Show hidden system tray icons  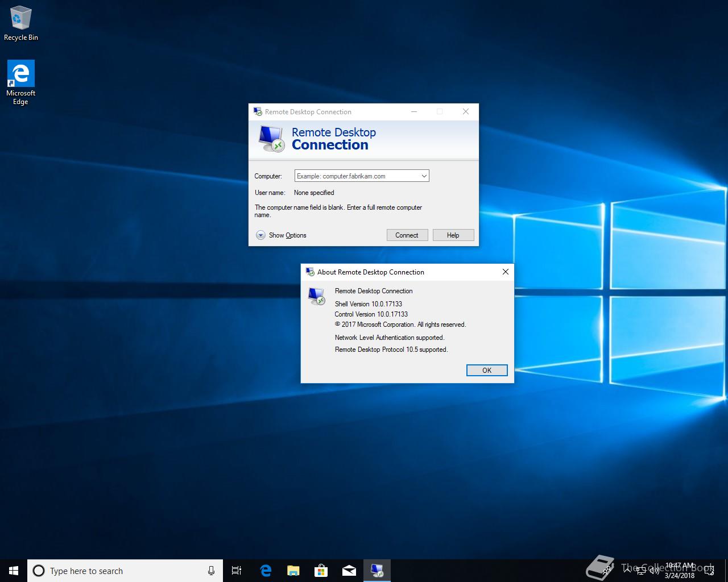(x=627, y=571)
